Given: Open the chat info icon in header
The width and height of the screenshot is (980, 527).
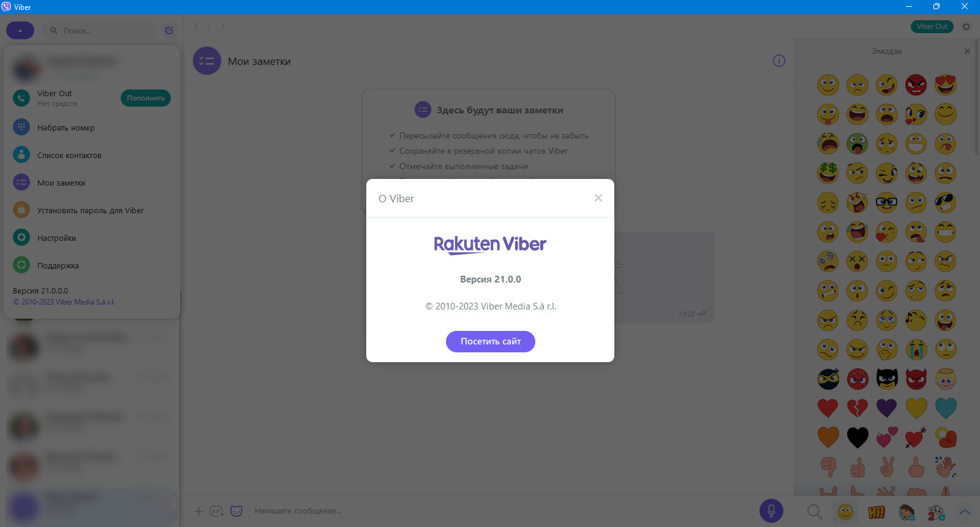Looking at the screenshot, I should point(779,61).
